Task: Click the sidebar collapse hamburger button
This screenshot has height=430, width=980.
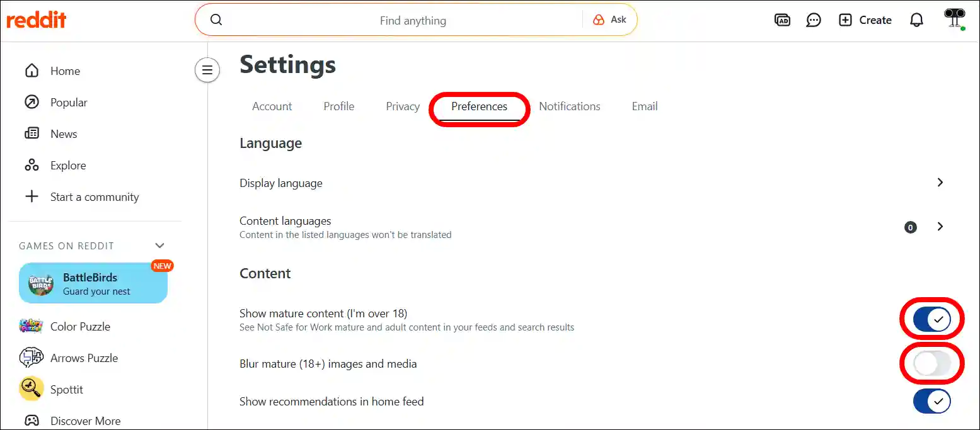Action: [x=207, y=70]
